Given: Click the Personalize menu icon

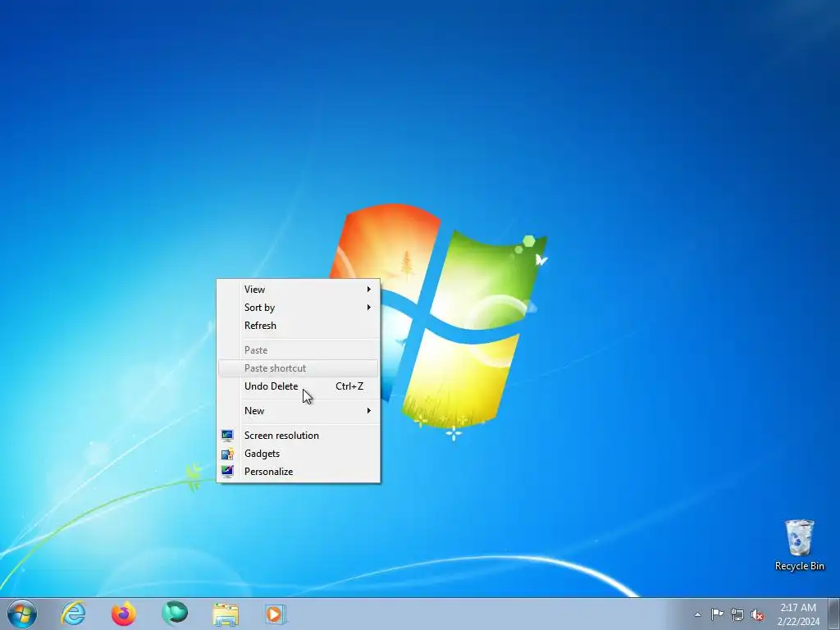Looking at the screenshot, I should coord(227,472).
